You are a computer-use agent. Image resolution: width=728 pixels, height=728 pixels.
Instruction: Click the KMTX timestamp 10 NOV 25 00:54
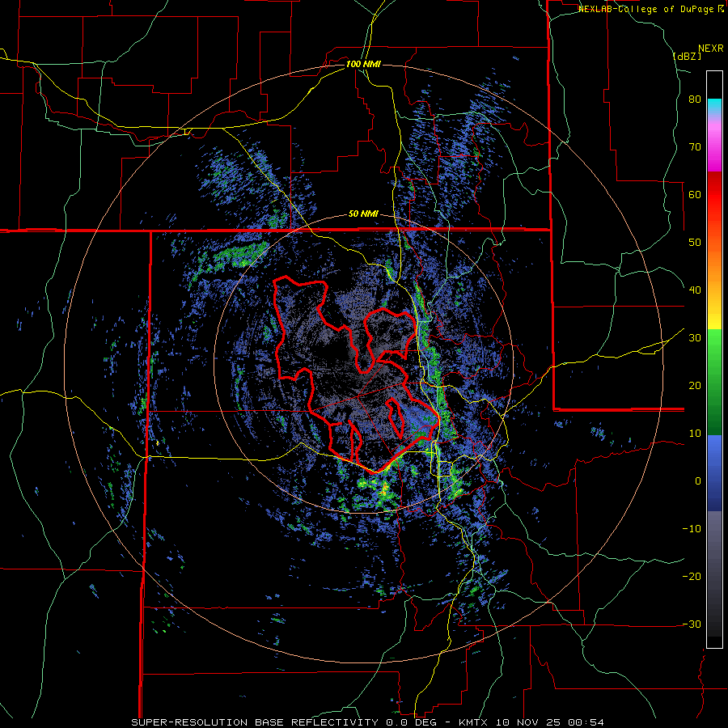(x=531, y=722)
